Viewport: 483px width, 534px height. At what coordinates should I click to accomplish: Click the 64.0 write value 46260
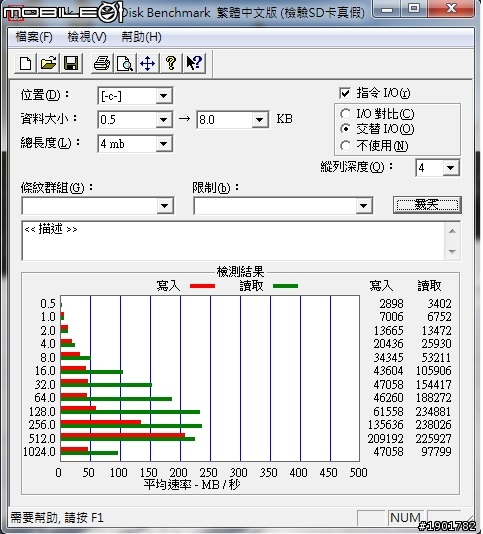click(x=388, y=397)
